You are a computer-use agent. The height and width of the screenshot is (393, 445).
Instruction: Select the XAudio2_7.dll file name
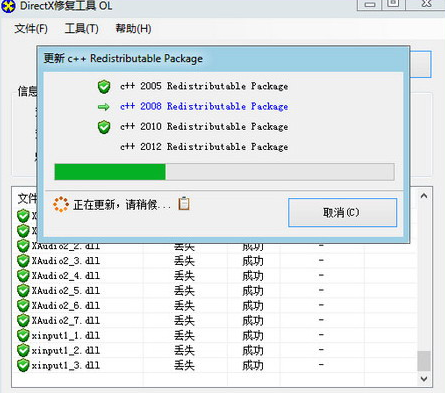[x=66, y=321]
